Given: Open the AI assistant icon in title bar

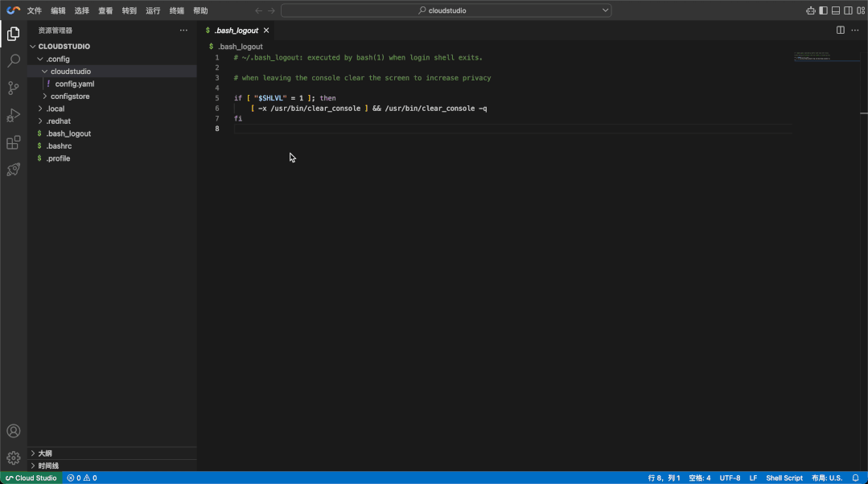Looking at the screenshot, I should pyautogui.click(x=810, y=10).
